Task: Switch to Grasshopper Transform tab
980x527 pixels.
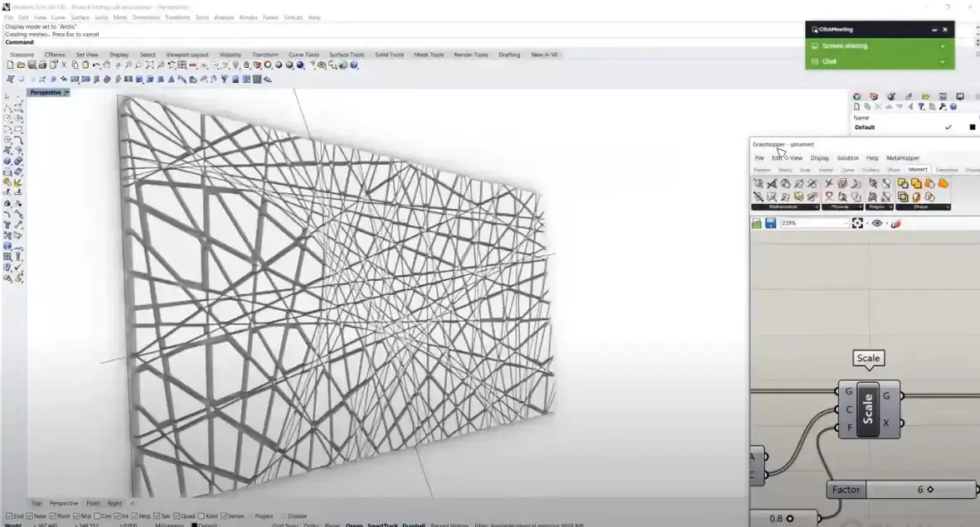Action: pyautogui.click(x=946, y=170)
